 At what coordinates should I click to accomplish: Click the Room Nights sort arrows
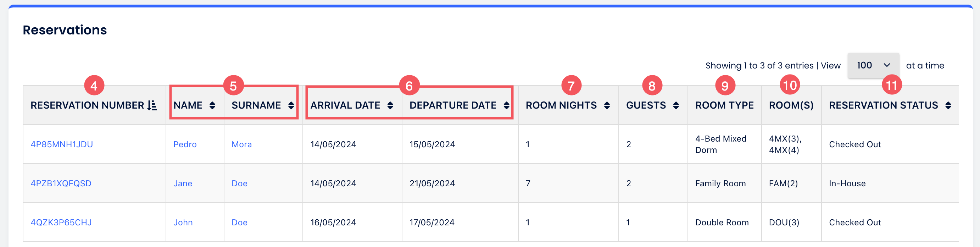coord(607,105)
